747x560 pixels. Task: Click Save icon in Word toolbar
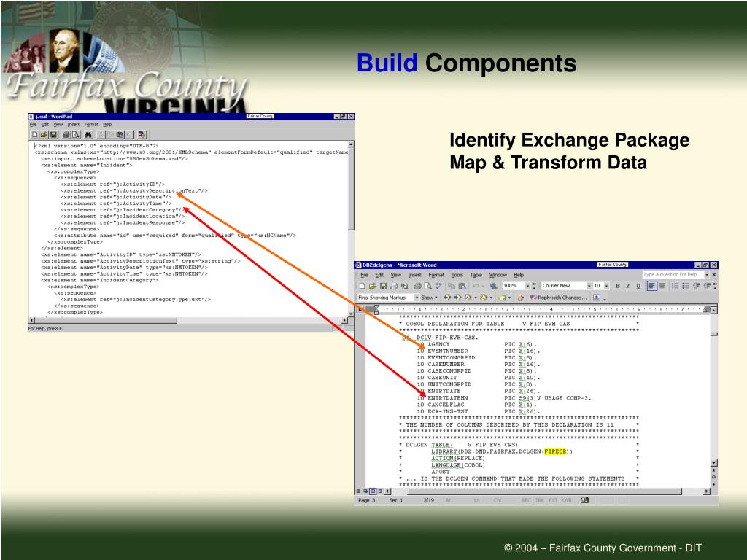383,286
